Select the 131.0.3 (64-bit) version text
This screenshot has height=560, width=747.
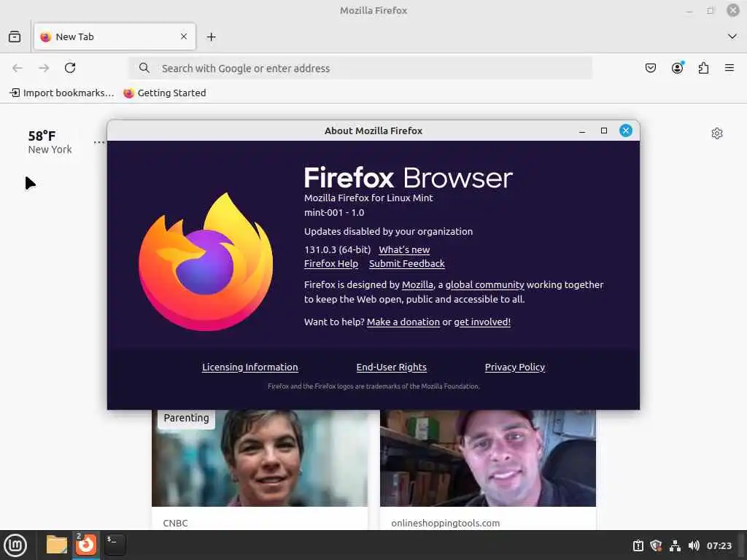337,249
